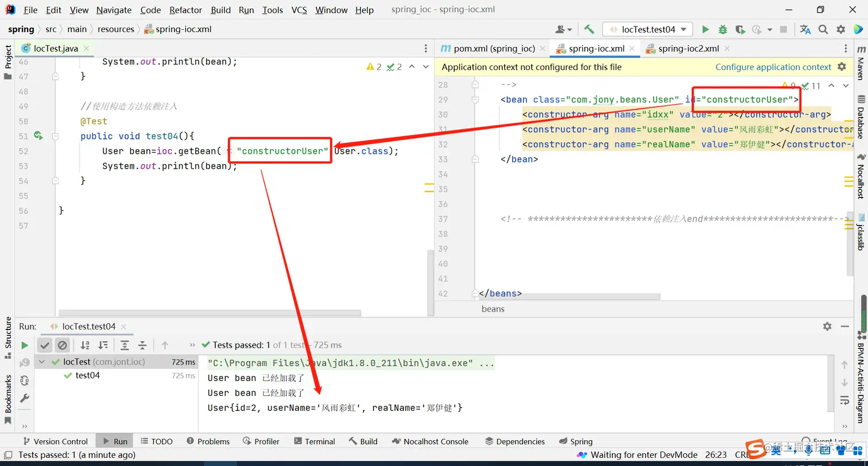Open Nocalhost side panel
868x466 pixels.
click(861, 176)
